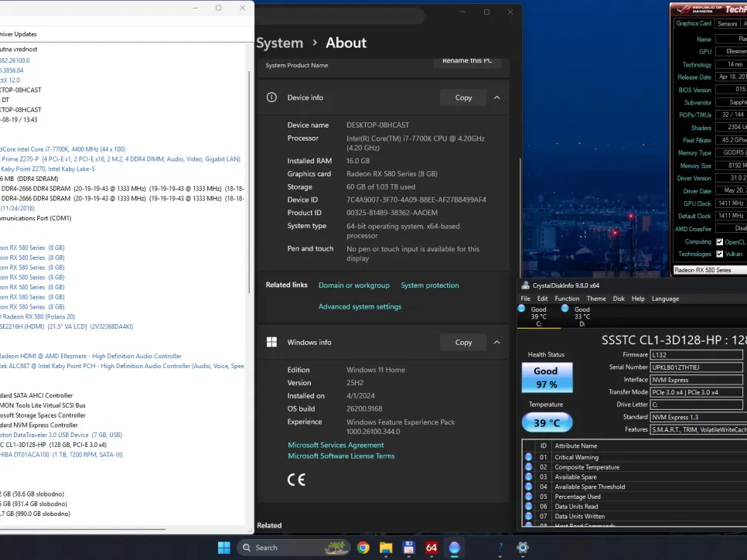
Task: Copy the Windows info details
Action: pyautogui.click(x=463, y=342)
